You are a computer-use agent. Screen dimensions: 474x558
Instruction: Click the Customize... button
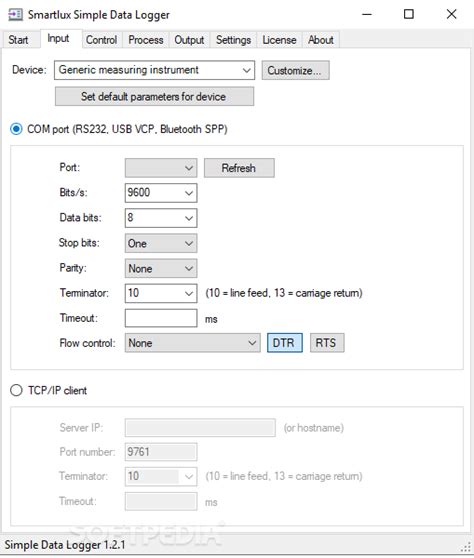[x=295, y=70]
